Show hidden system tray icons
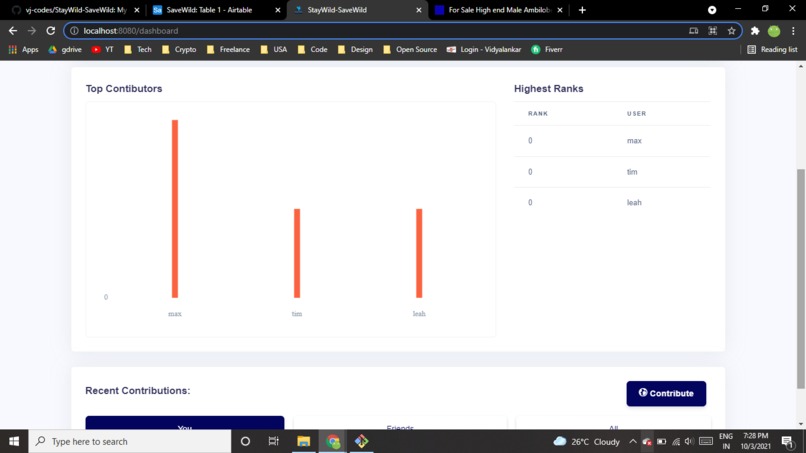 pyautogui.click(x=633, y=442)
